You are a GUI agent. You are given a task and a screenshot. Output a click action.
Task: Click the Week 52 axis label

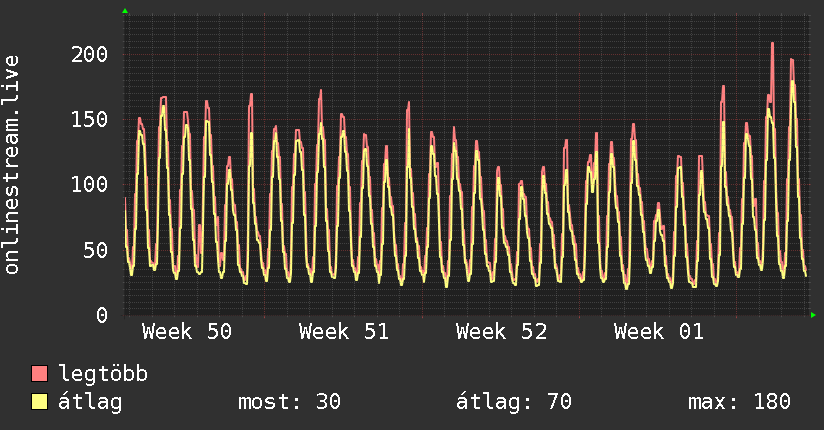tap(501, 332)
